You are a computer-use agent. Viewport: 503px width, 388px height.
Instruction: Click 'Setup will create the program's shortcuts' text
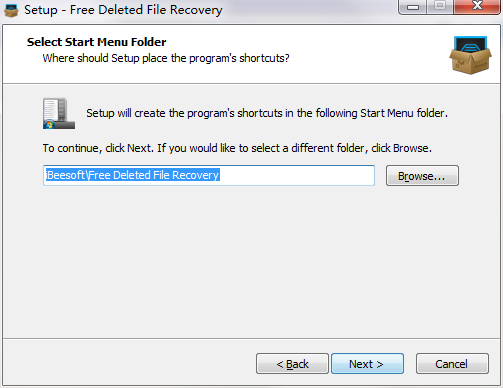click(x=184, y=113)
